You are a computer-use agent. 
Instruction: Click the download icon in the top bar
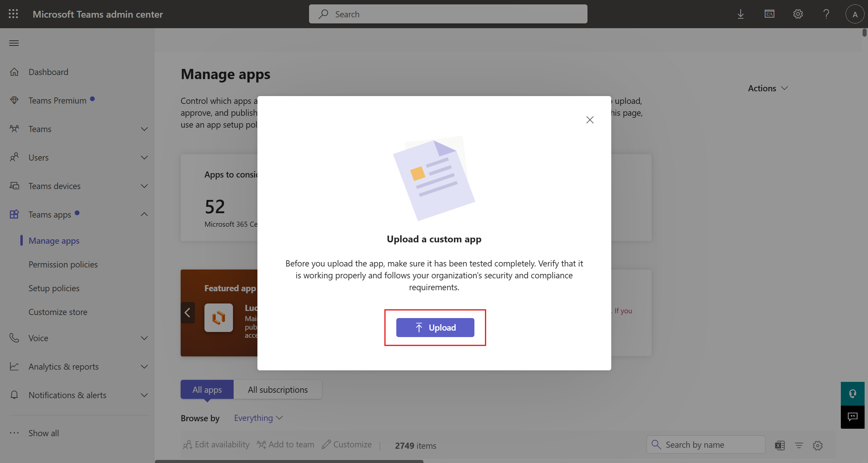[x=740, y=14]
